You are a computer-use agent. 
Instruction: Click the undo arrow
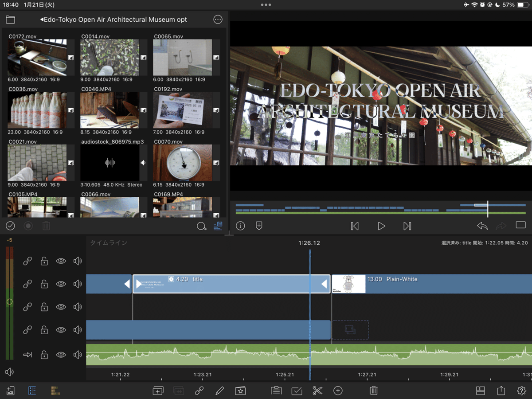pos(482,226)
